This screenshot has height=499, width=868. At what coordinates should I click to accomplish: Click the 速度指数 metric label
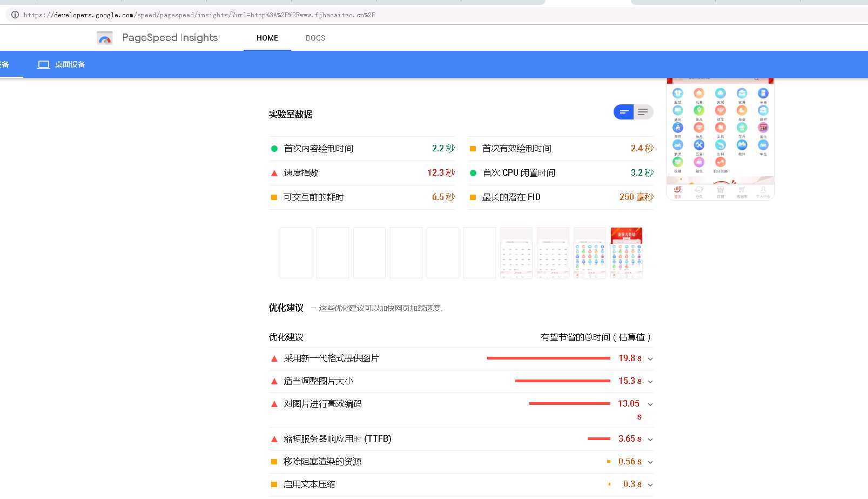(301, 173)
